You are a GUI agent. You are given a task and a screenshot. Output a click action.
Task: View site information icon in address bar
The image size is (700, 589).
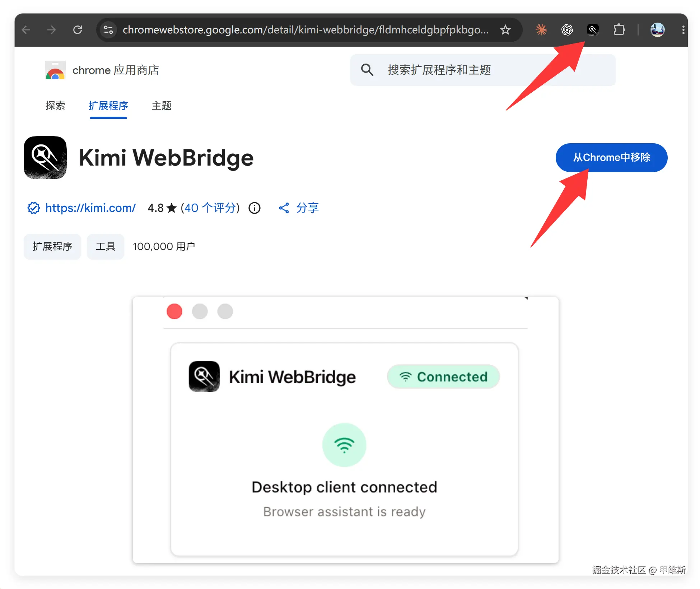[108, 30]
